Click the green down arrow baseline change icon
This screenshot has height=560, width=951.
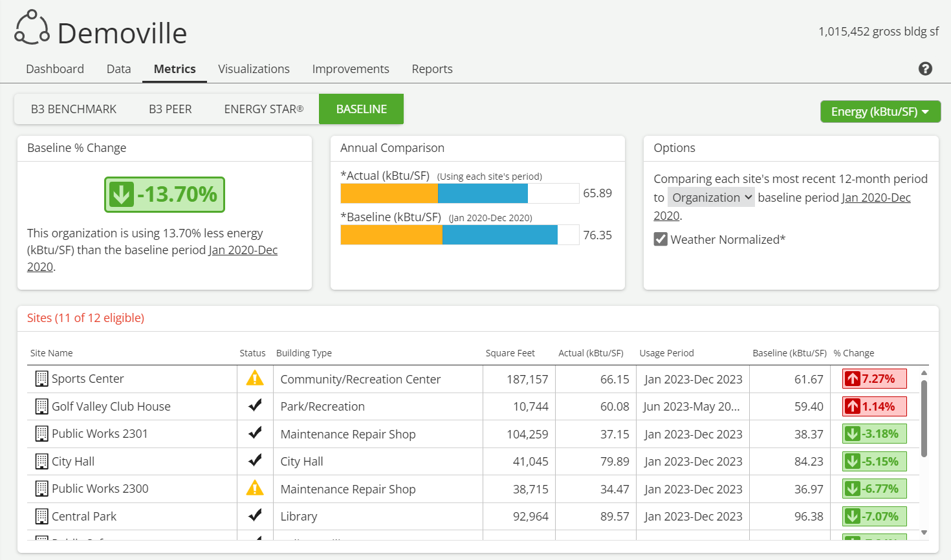pos(122,195)
